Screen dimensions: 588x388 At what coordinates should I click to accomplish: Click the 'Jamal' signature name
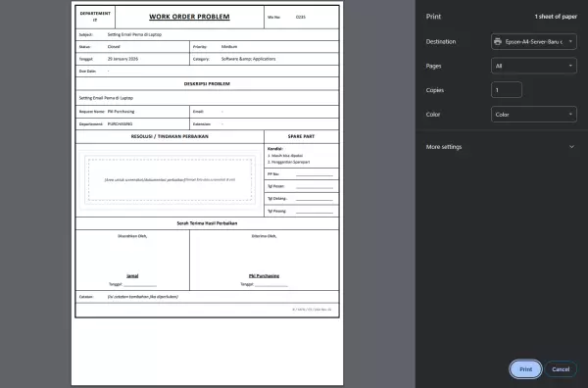tap(132, 276)
